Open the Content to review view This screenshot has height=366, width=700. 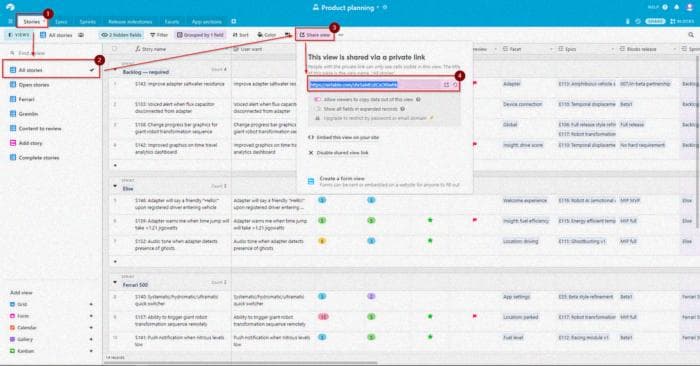[x=51, y=129]
